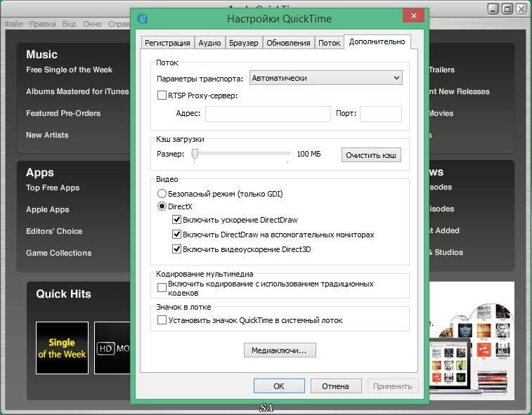Click the Медиаключи... button
The width and height of the screenshot is (532, 415).
pyautogui.click(x=280, y=350)
